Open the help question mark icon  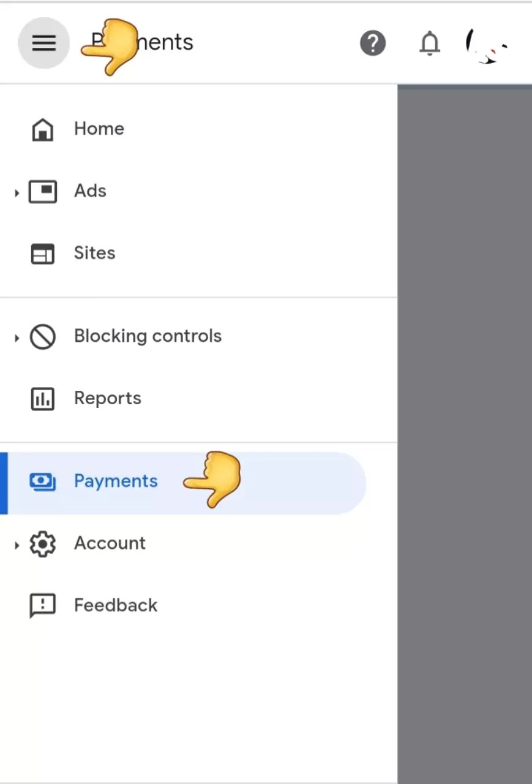point(373,43)
